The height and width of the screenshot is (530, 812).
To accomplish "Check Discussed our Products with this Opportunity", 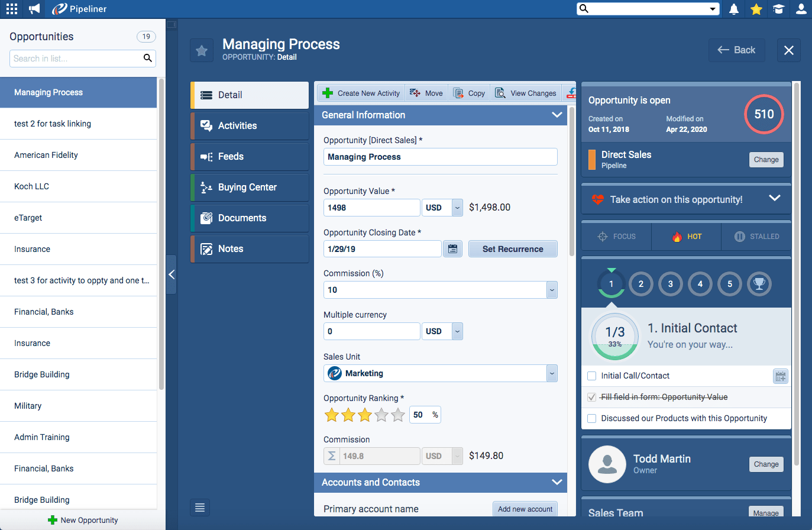I will click(x=591, y=418).
